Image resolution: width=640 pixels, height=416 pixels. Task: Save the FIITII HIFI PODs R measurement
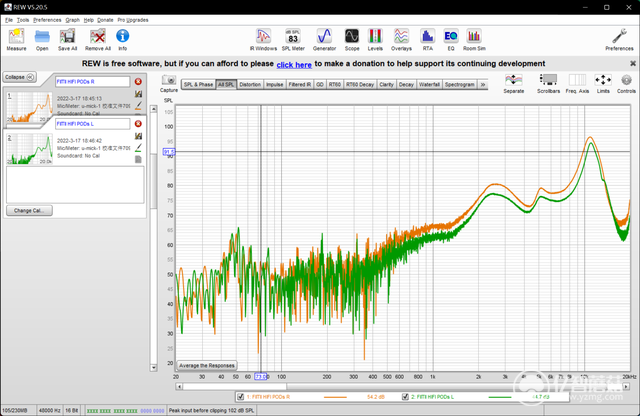pos(138,94)
